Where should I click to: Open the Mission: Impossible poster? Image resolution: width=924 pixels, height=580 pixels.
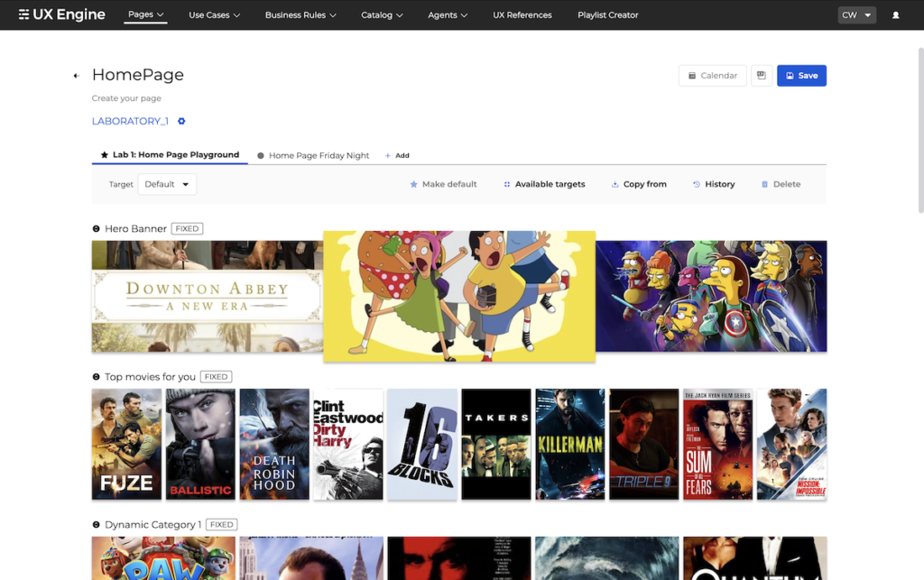tap(792, 444)
